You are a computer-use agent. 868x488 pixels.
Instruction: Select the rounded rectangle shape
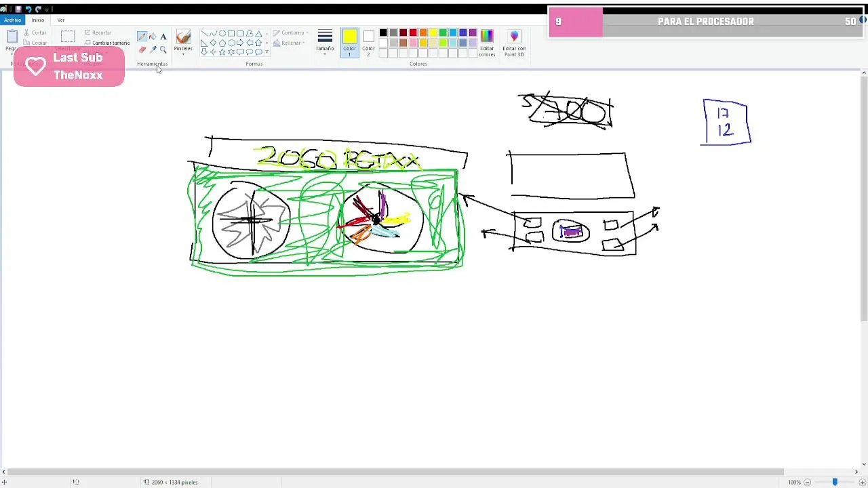point(240,33)
